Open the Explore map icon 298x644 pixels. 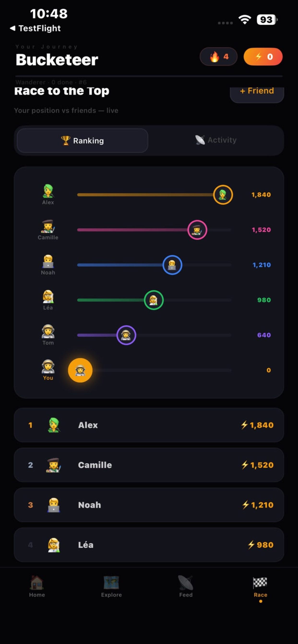tap(111, 582)
